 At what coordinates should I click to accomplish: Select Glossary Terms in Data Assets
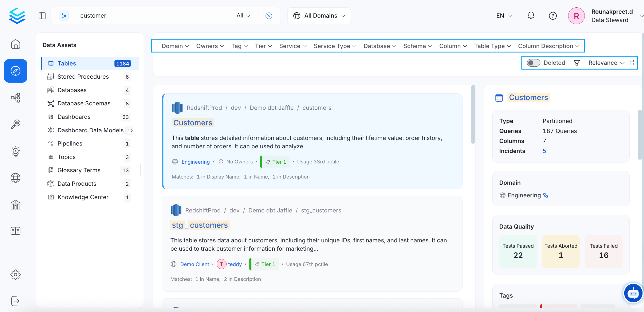click(x=79, y=170)
